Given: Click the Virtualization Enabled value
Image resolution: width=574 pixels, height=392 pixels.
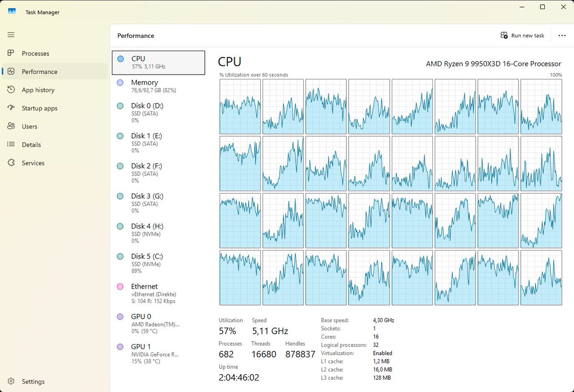Looking at the screenshot, I should 383,353.
